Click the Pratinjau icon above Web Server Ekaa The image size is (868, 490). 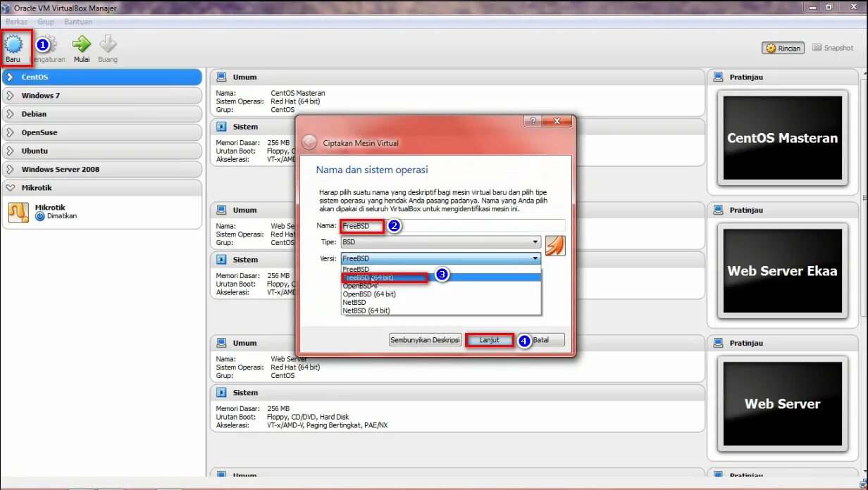point(718,210)
